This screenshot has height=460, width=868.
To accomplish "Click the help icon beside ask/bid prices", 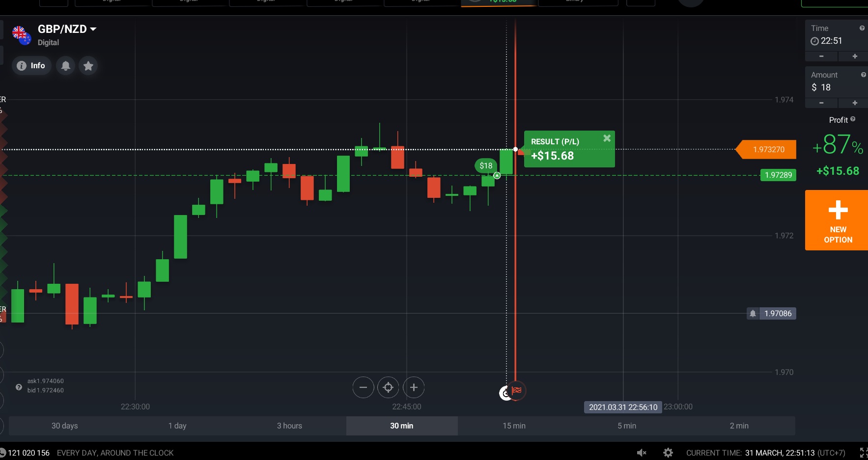I will [19, 387].
